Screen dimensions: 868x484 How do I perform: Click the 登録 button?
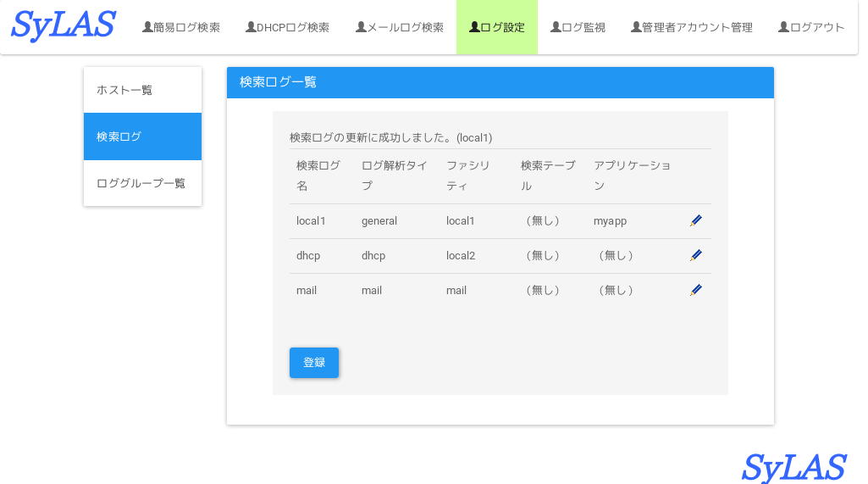click(314, 363)
